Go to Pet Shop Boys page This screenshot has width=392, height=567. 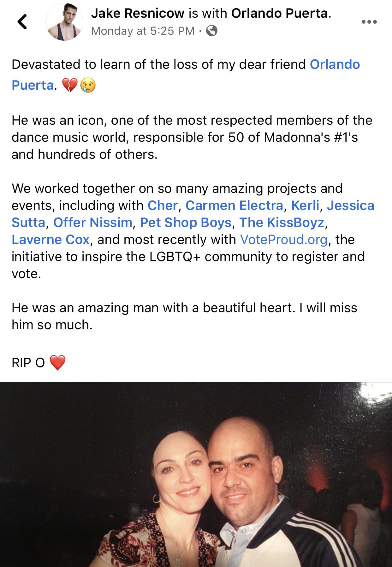186,223
